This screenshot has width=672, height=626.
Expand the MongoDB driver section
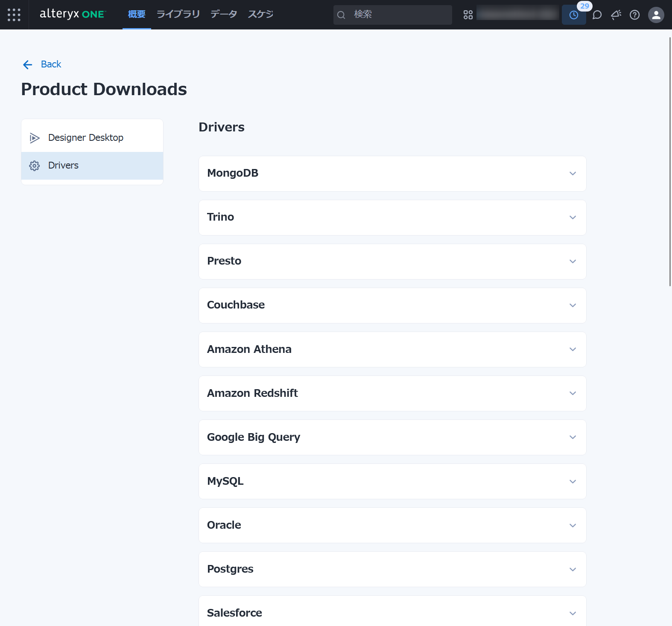click(392, 174)
